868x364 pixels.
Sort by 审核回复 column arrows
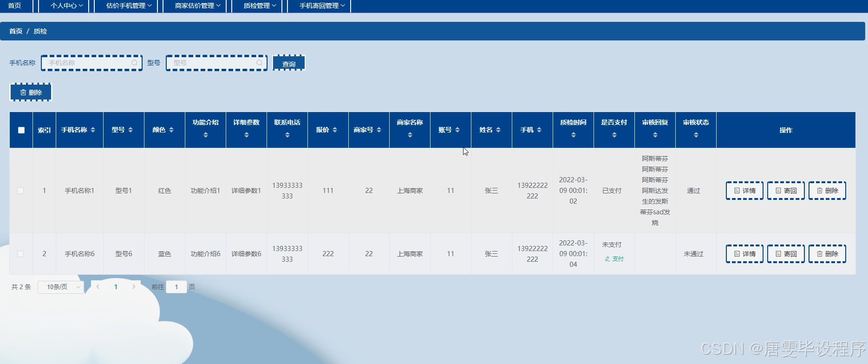tap(655, 135)
